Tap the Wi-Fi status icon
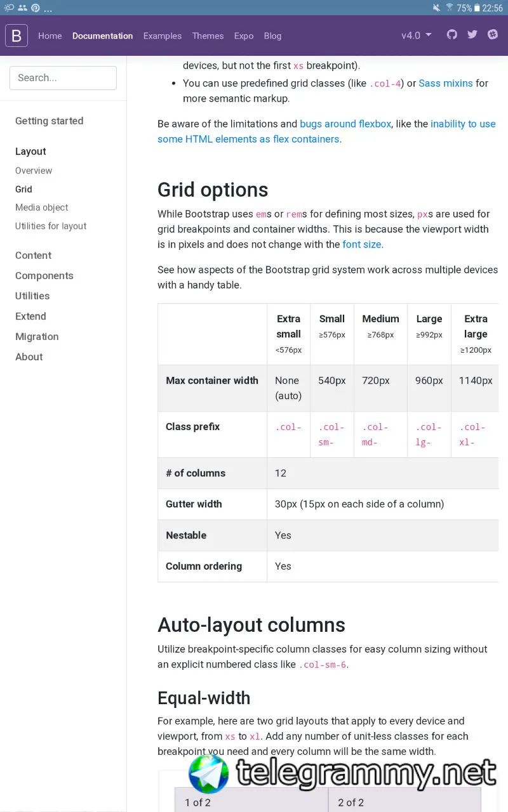 [450, 8]
